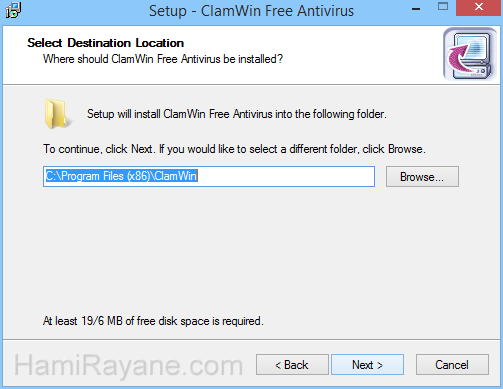
Task: Click the disabled maximize button
Action: (x=443, y=7)
